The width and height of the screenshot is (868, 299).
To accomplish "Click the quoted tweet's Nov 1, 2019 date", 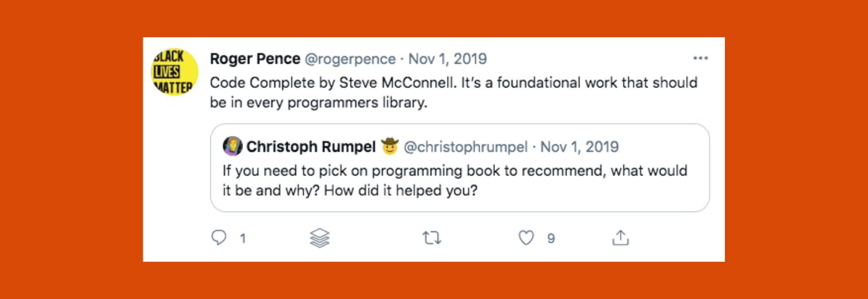I will pos(579,147).
